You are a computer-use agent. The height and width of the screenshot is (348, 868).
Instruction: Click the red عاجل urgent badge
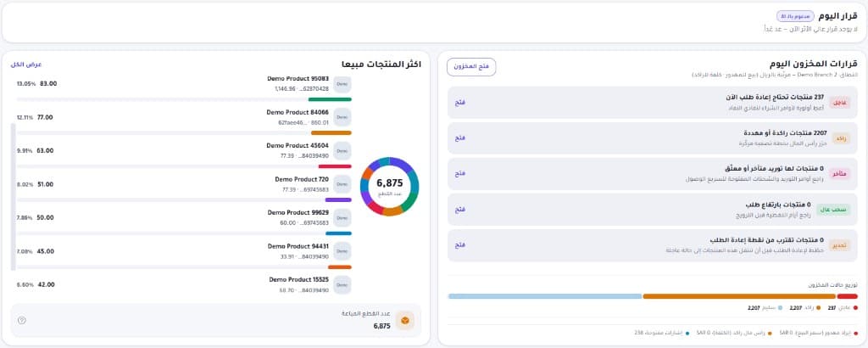click(840, 103)
